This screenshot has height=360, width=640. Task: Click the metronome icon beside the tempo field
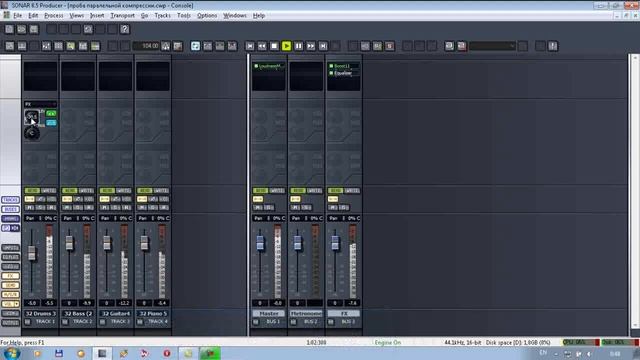coord(165,46)
